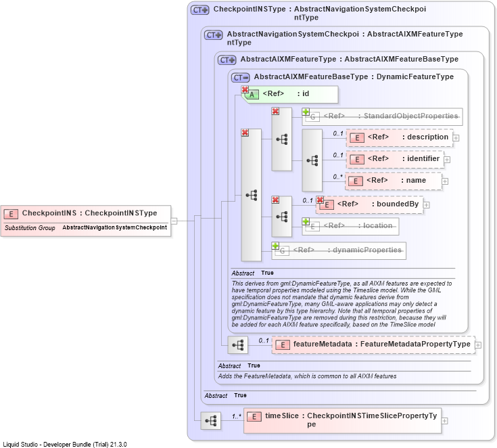Select the sequence compositor containing description, identifier, name
This screenshot has height=448, width=497.
tap(312, 160)
